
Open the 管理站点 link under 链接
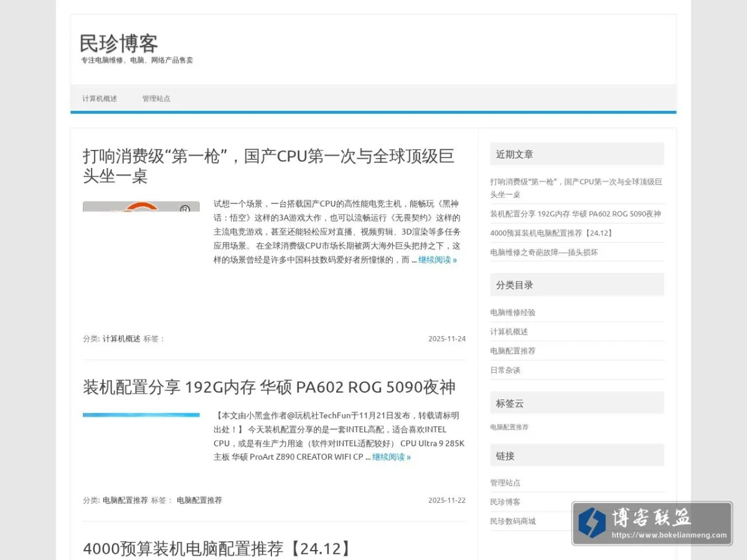pos(505,483)
